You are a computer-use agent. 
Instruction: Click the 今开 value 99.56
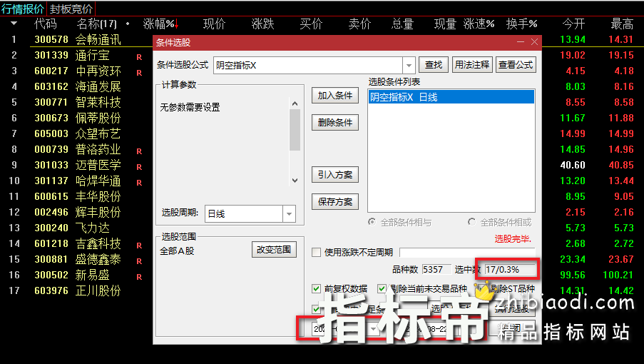click(573, 275)
